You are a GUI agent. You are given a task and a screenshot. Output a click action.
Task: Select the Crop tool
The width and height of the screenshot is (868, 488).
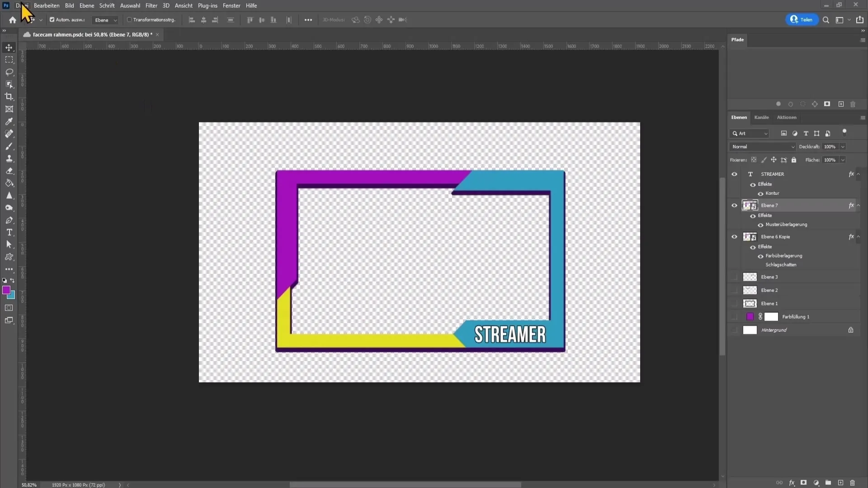(x=9, y=96)
